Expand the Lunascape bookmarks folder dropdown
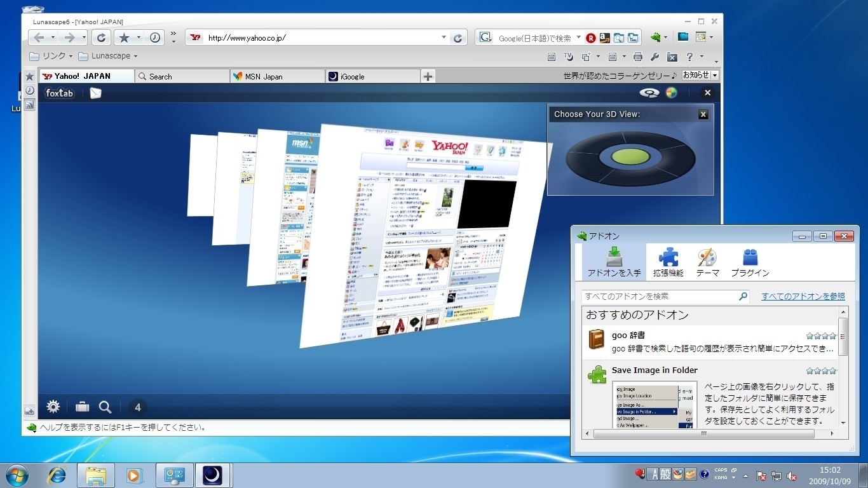 (x=135, y=57)
